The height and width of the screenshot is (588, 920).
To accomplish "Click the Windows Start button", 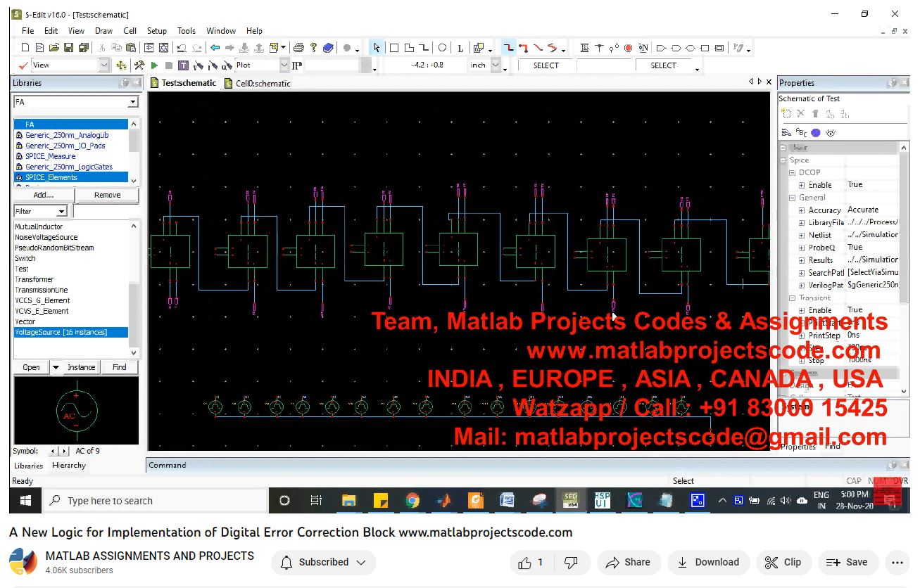I will [x=25, y=501].
